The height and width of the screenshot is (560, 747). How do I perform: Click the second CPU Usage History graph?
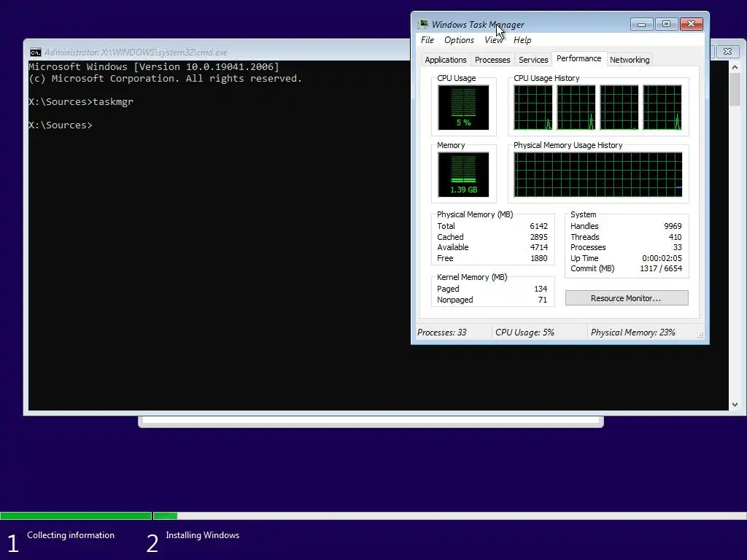[576, 107]
